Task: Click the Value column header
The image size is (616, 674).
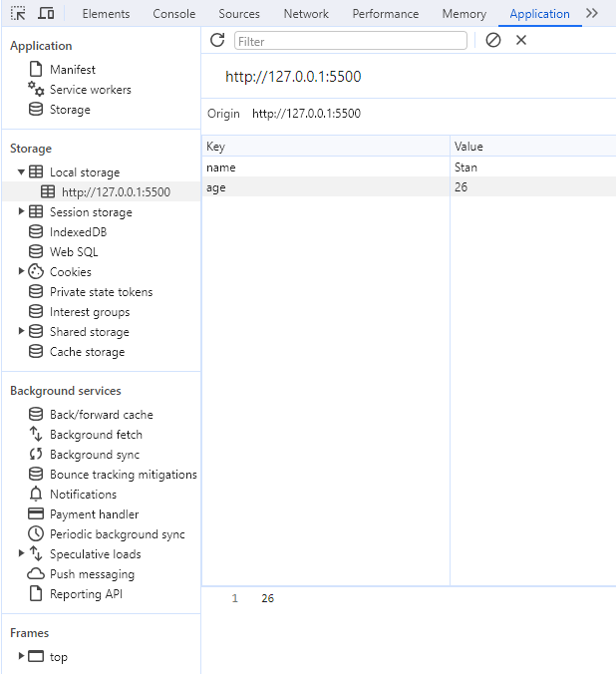Action: [533, 147]
